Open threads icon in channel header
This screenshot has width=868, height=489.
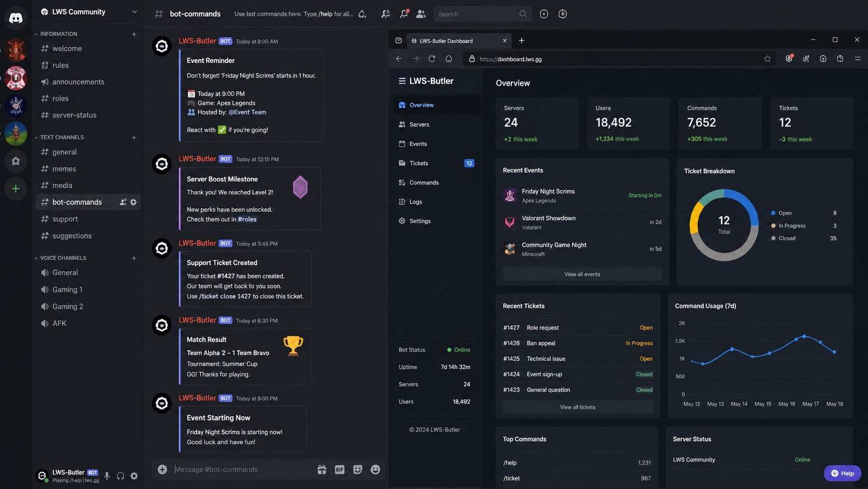(x=385, y=14)
